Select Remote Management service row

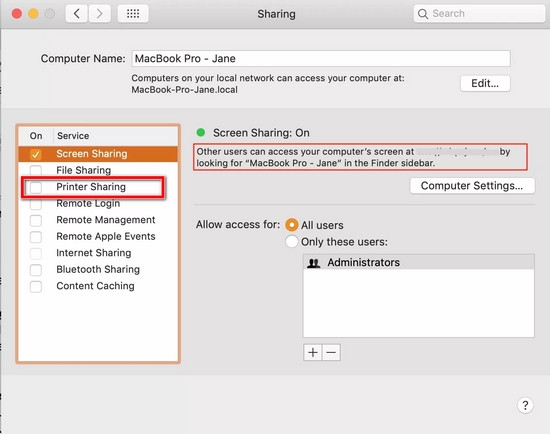(98, 220)
